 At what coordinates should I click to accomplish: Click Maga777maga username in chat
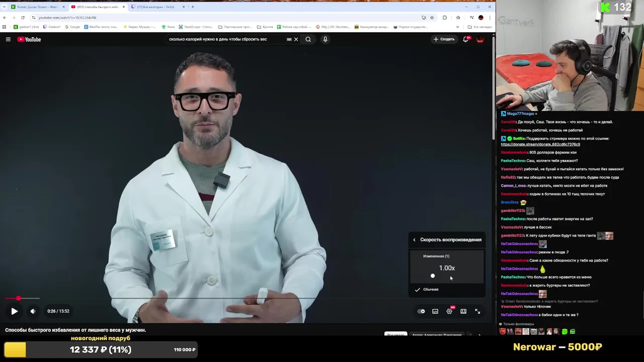pyautogui.click(x=520, y=114)
